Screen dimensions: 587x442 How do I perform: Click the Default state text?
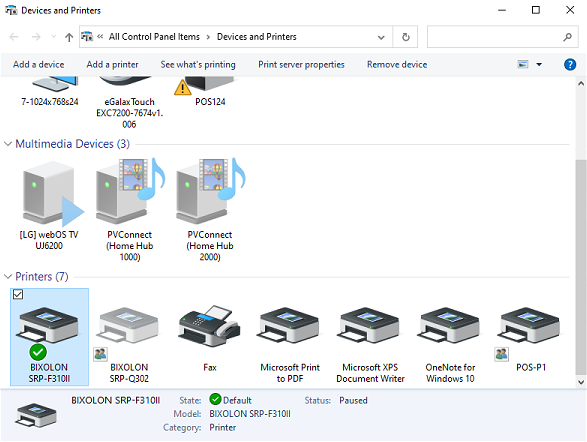pyautogui.click(x=237, y=400)
